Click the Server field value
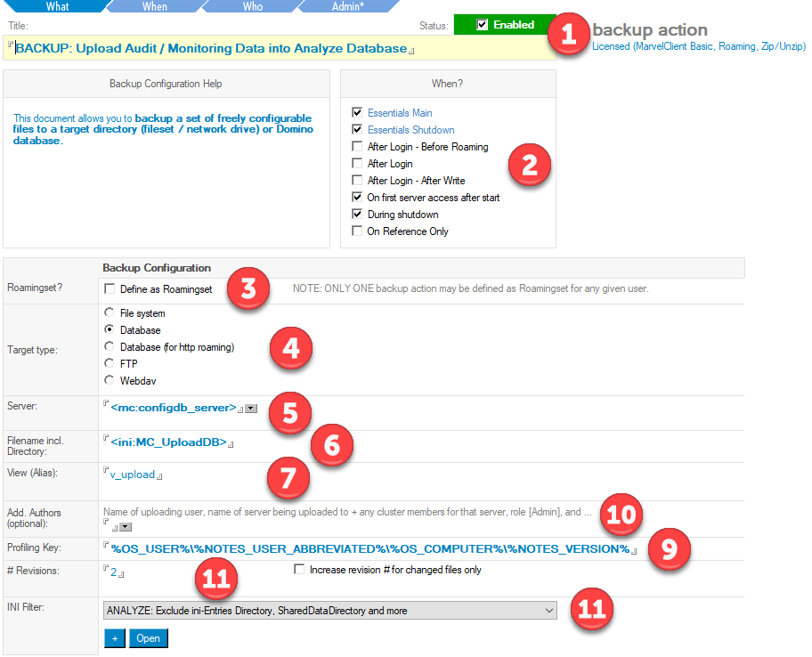 point(173,408)
